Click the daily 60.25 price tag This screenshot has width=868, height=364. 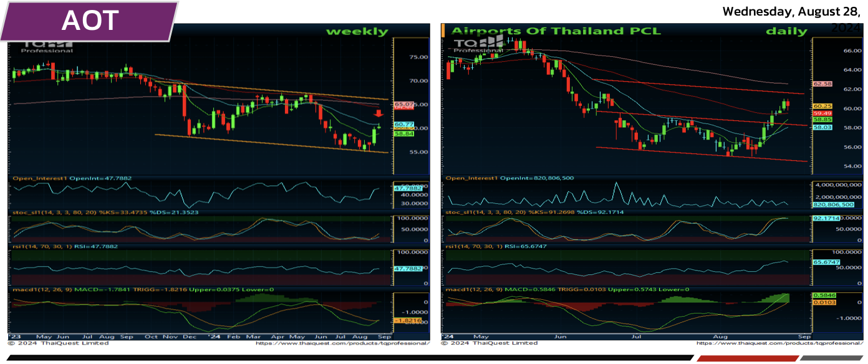823,107
